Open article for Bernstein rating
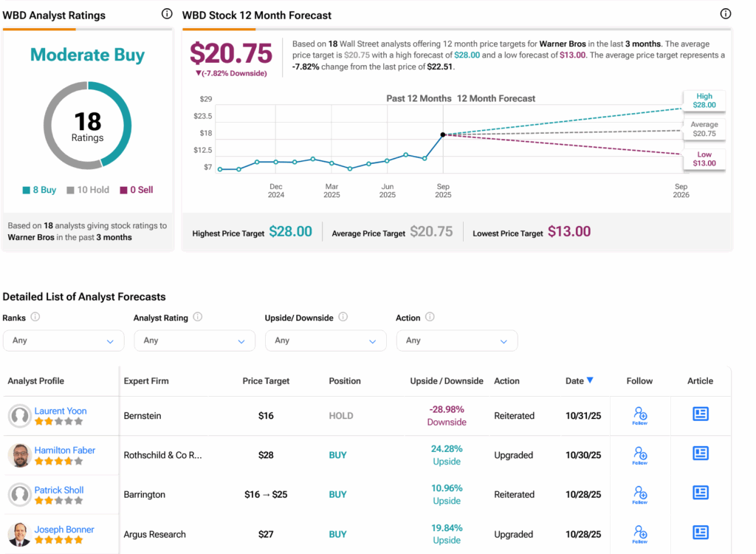756x554 pixels. [x=700, y=414]
